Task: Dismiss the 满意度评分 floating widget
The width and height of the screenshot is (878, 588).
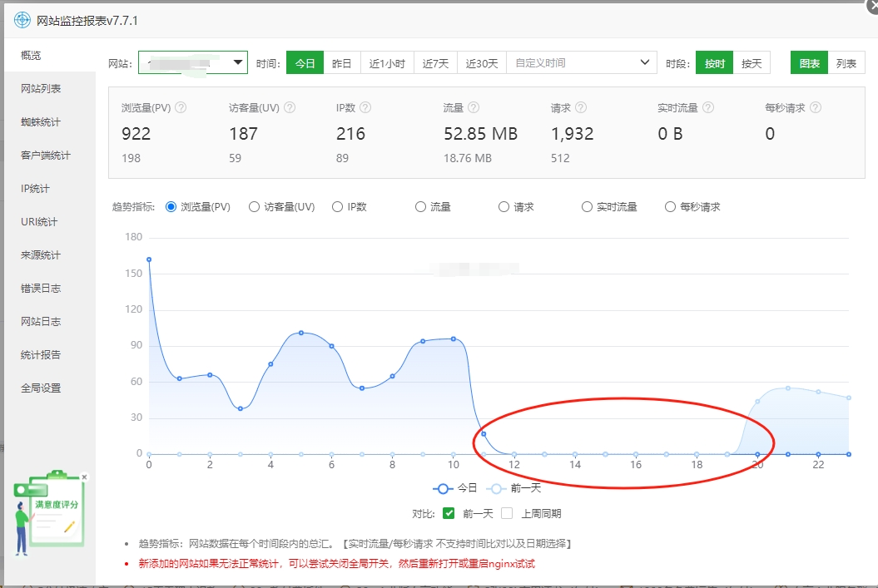Action: [85, 477]
